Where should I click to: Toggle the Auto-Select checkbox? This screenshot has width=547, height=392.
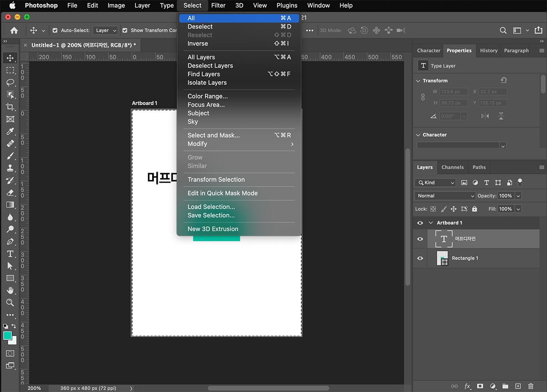55,30
